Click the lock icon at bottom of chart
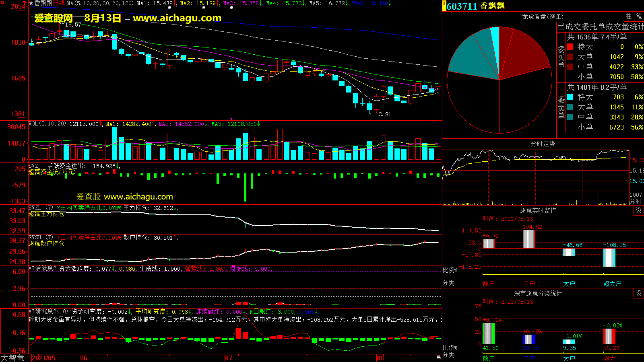Screen dimensions: 644x362 pyautogui.click(x=438, y=357)
